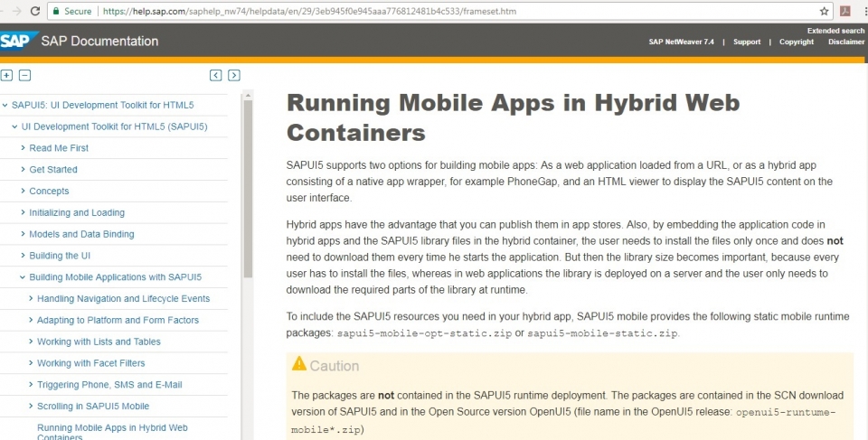Expand the Read Me First node

coord(23,148)
